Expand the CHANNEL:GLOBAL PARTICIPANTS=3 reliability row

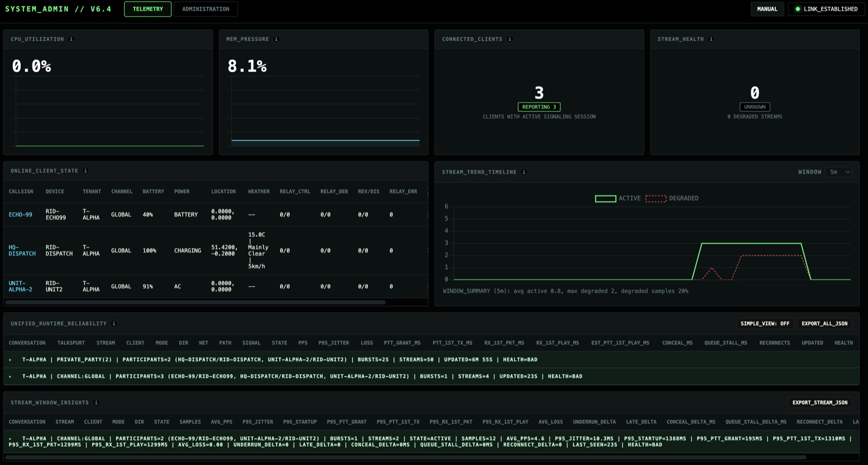(x=431, y=376)
